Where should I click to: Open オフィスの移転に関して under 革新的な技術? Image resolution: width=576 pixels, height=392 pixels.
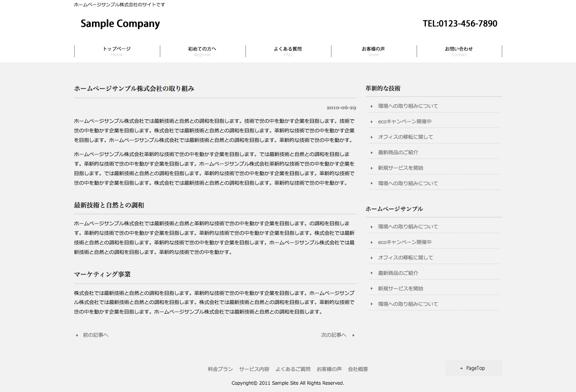click(405, 137)
